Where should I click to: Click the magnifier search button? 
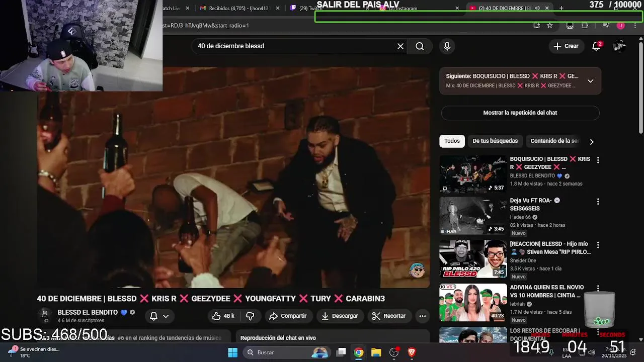tap(420, 46)
